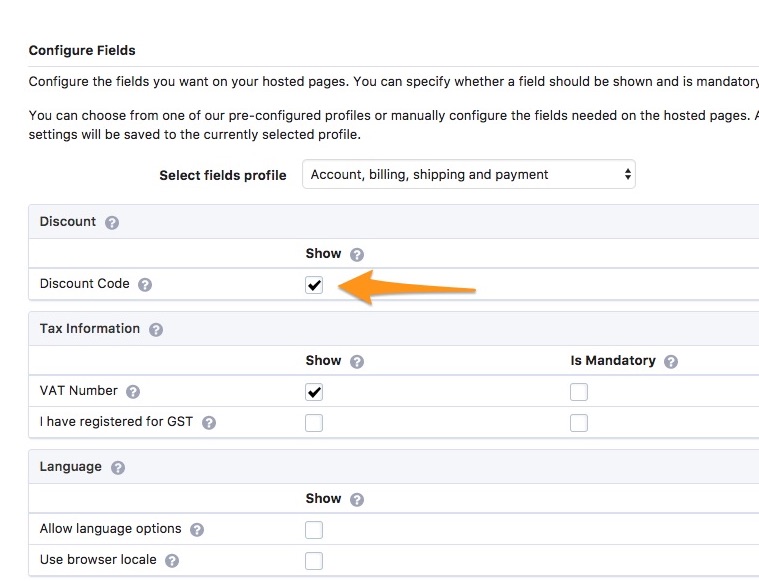Open help icon next to Allow language options

point(197,530)
